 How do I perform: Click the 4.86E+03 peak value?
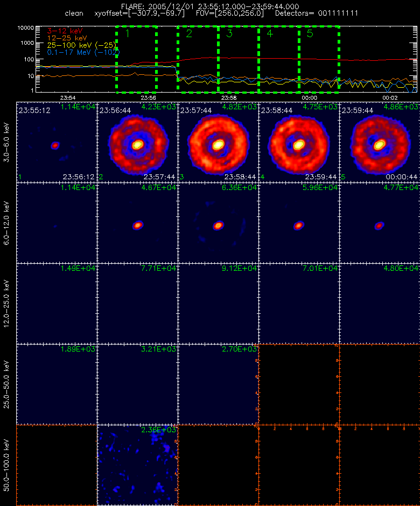pos(401,107)
